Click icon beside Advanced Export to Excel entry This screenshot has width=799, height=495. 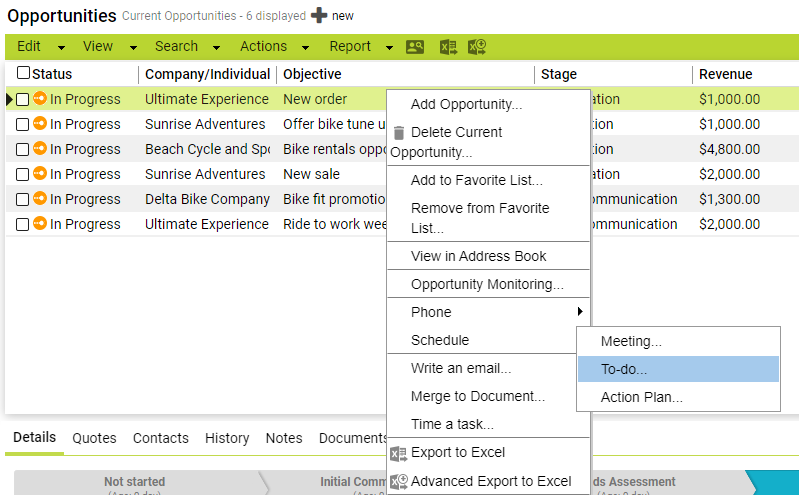(398, 481)
